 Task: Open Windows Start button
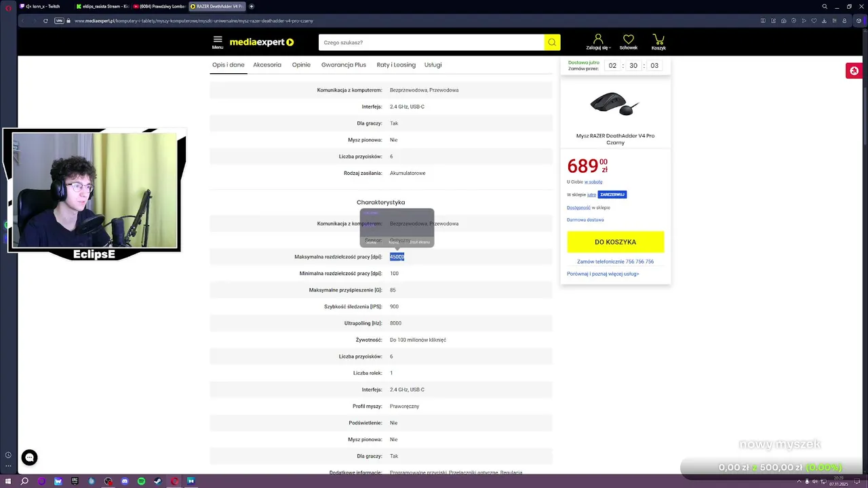coord(7,481)
